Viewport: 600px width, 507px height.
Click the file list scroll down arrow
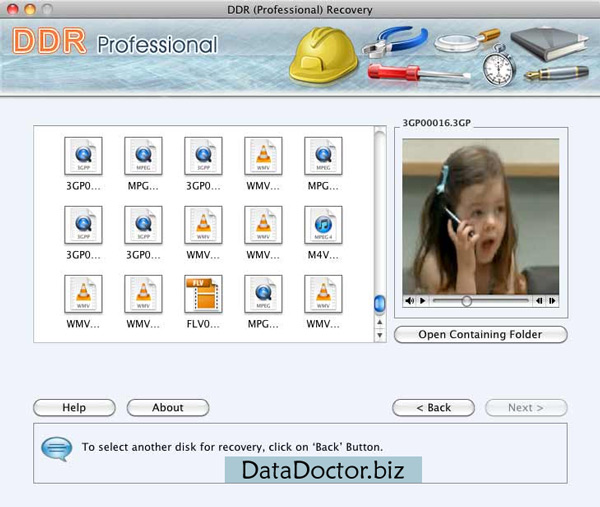[380, 335]
